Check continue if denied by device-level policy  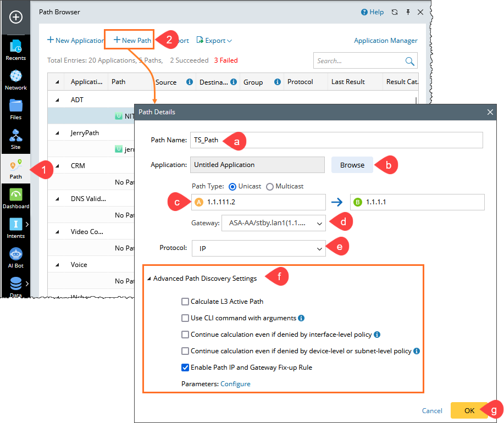185,350
